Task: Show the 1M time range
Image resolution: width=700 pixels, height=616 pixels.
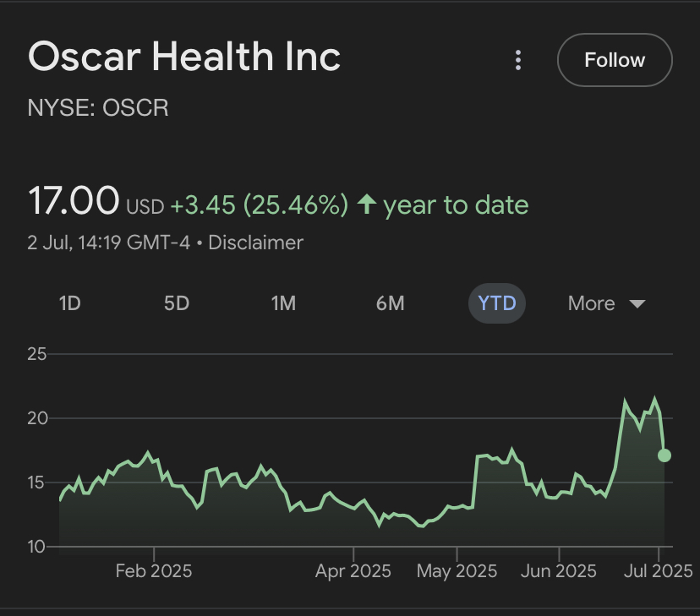Action: (x=283, y=303)
